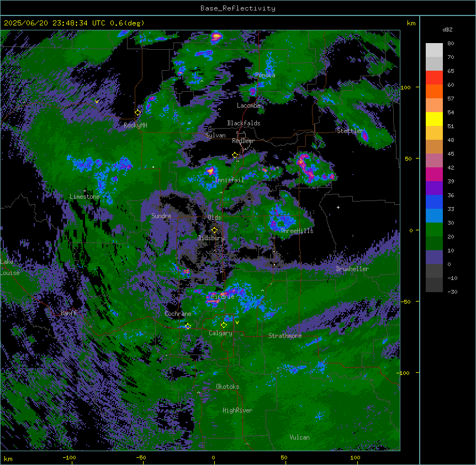This screenshot has height=465, width=476.
Task: Select the Lacombe city label
Action: click(248, 105)
